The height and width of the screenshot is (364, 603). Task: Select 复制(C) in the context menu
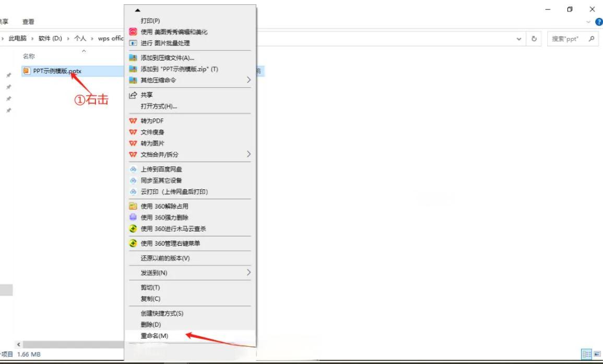[x=150, y=299]
